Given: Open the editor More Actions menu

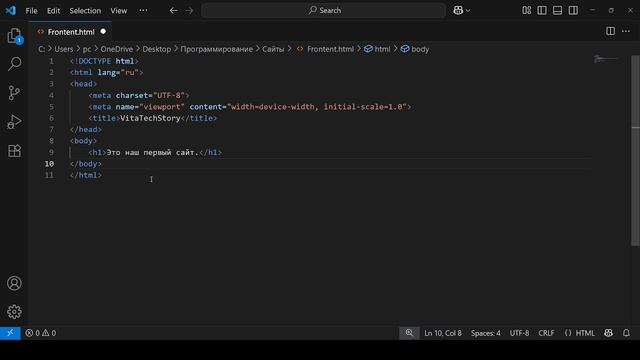Looking at the screenshot, I should pos(626,31).
